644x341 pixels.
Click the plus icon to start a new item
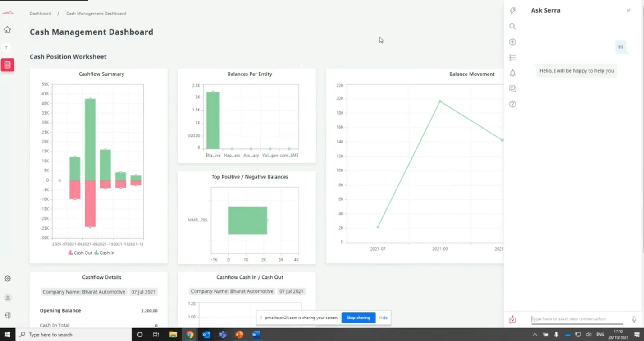click(512, 41)
